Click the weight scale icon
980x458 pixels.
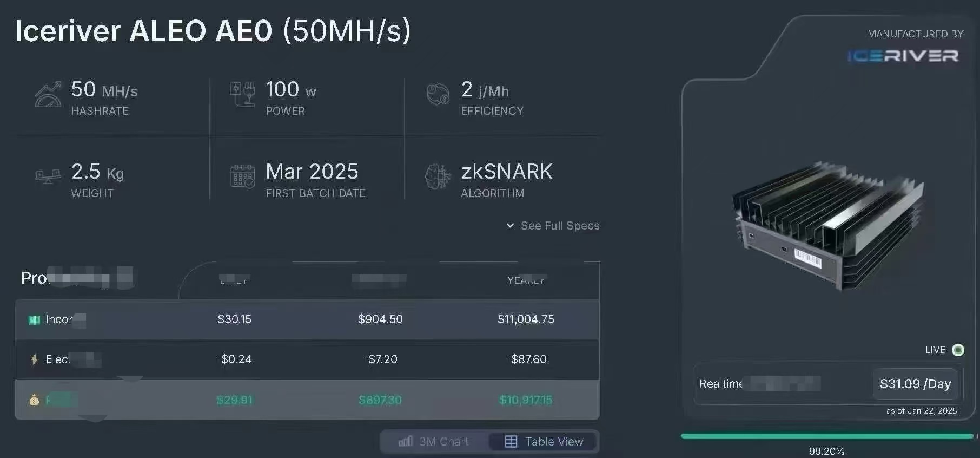[x=48, y=175]
